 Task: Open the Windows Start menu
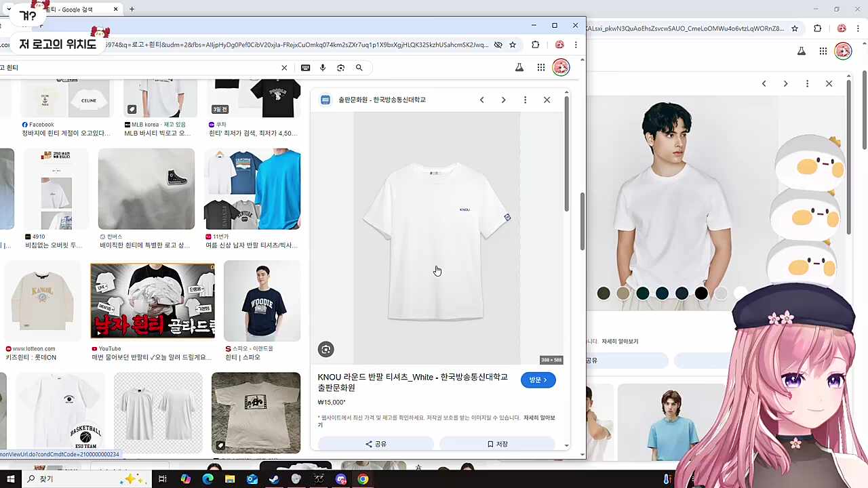[11, 479]
